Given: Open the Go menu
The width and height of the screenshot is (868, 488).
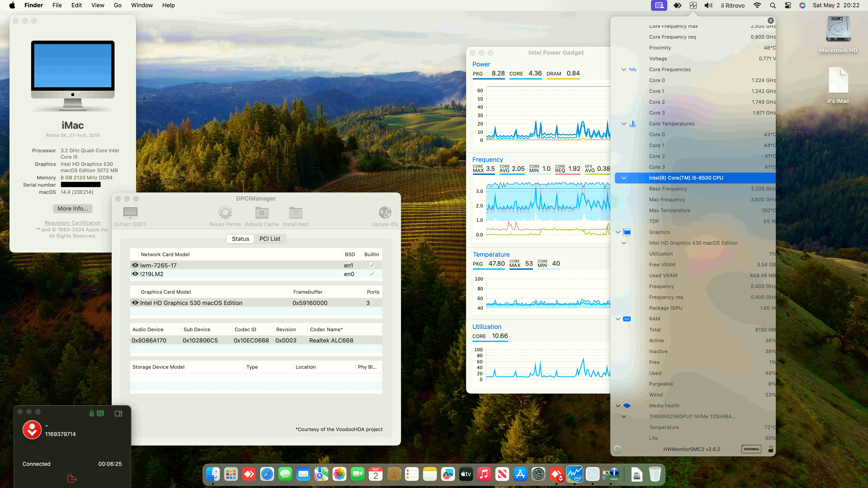Looking at the screenshot, I should (118, 5).
